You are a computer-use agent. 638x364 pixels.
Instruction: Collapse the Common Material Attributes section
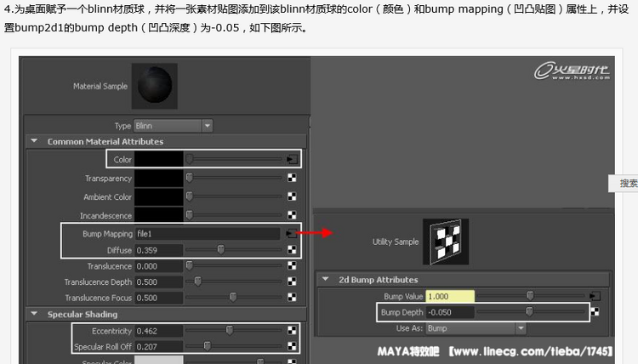coord(35,141)
